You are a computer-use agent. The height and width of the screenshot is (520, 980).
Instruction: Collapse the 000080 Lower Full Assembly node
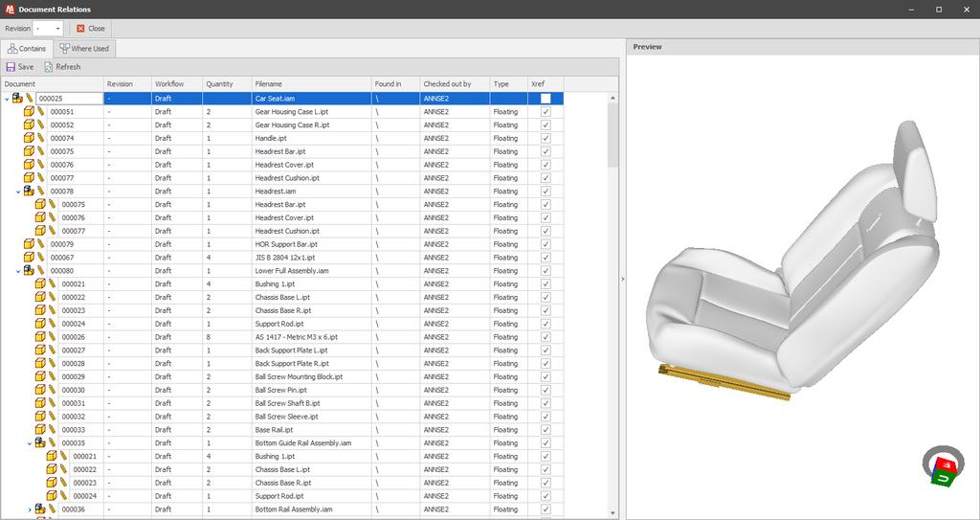click(x=18, y=271)
